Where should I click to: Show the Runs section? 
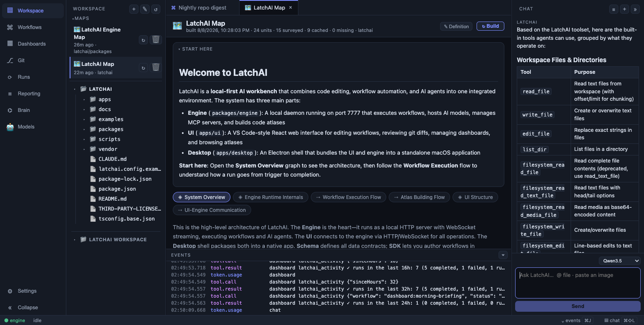coord(33,77)
